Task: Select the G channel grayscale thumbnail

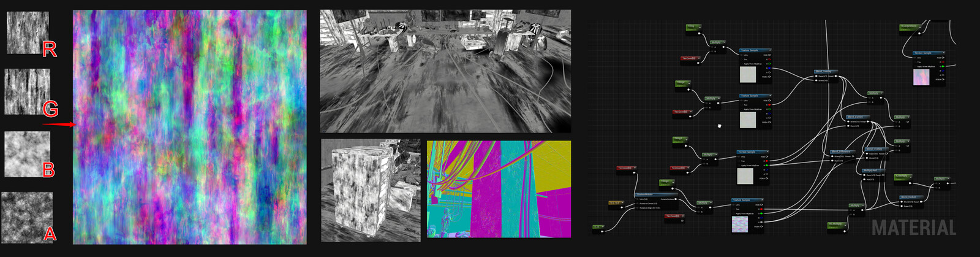Action: tap(28, 91)
